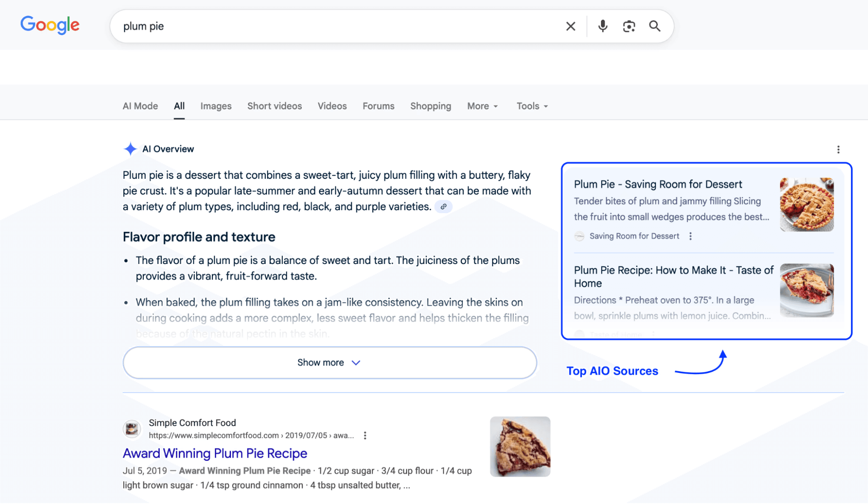
Task: Click the simplecomfortfood.com URL breadcrumb
Action: click(251, 435)
